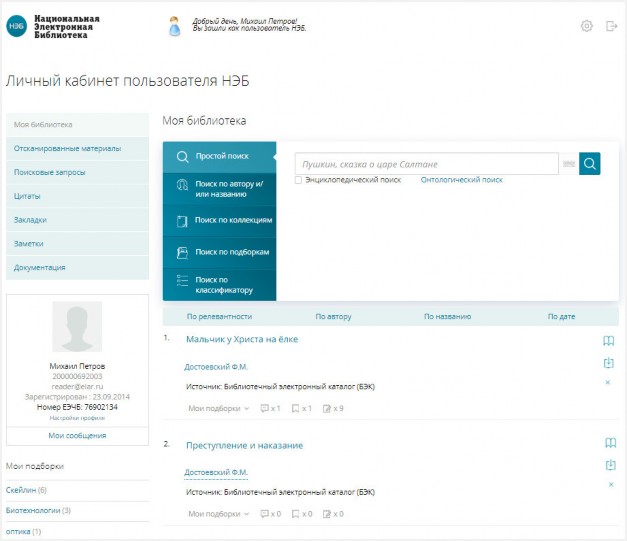
Task: Open Закладки menu item
Action: tap(78, 220)
